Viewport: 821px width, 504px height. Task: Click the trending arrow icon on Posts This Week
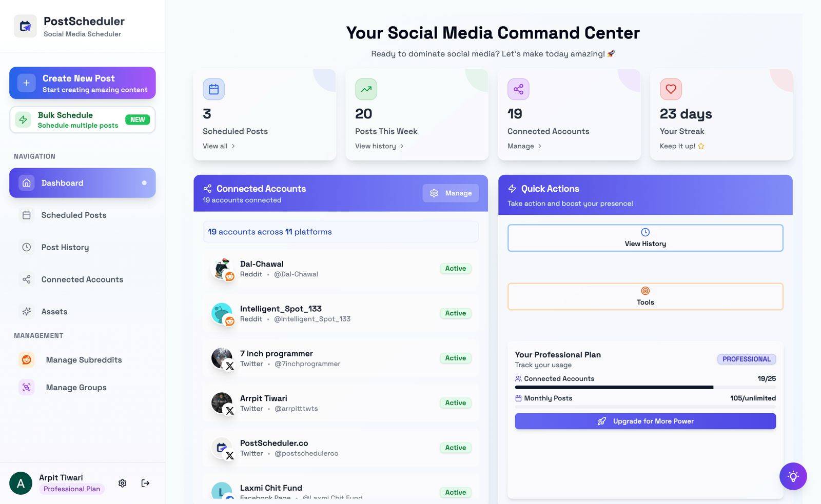tap(366, 89)
